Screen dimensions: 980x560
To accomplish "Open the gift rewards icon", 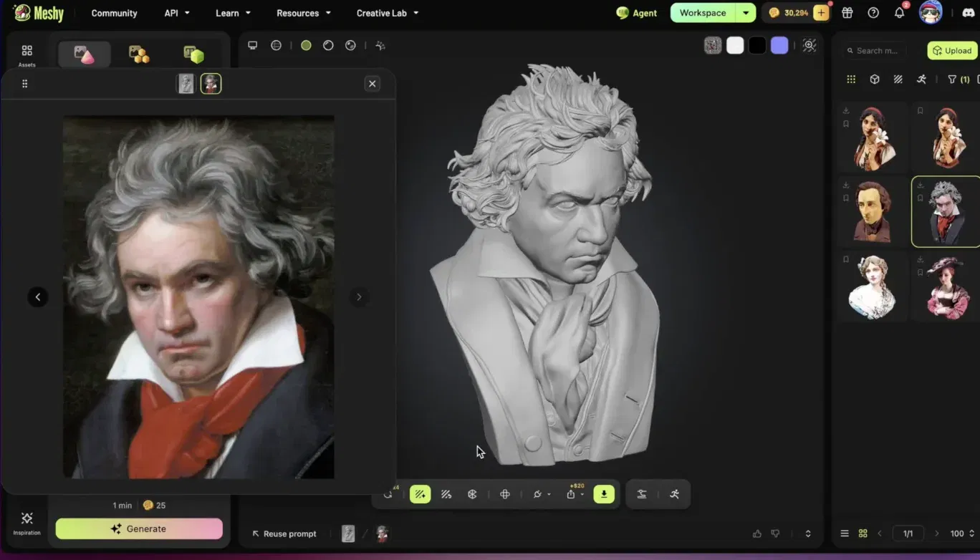I will click(847, 13).
